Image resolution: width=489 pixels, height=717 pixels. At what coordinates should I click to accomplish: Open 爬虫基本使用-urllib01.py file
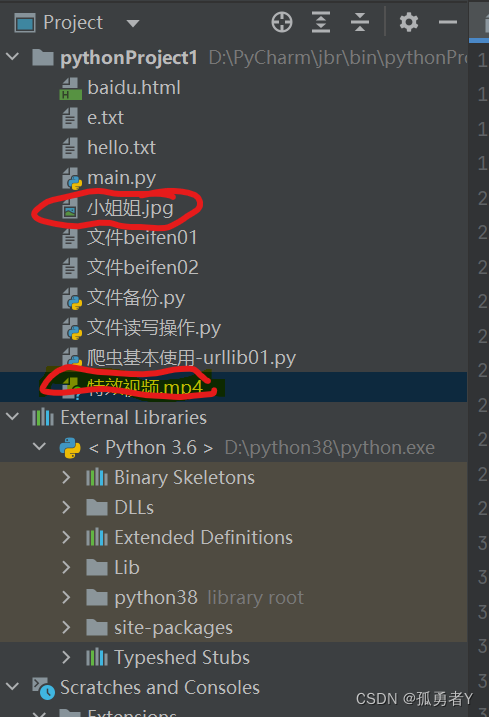pos(191,358)
